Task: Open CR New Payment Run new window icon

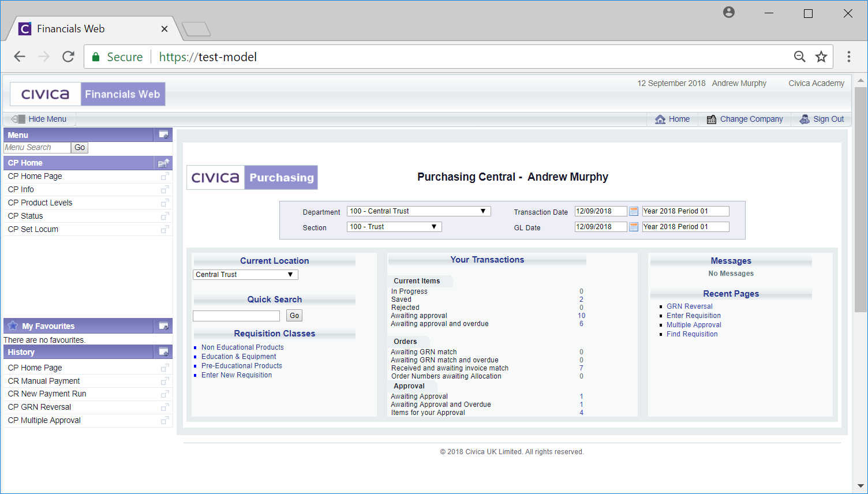Action: [165, 394]
